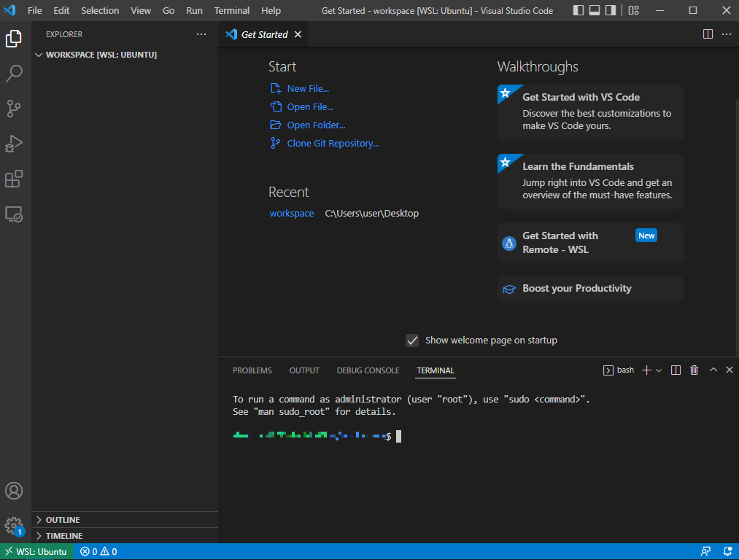
Task: Select the bash terminal entry
Action: (619, 370)
